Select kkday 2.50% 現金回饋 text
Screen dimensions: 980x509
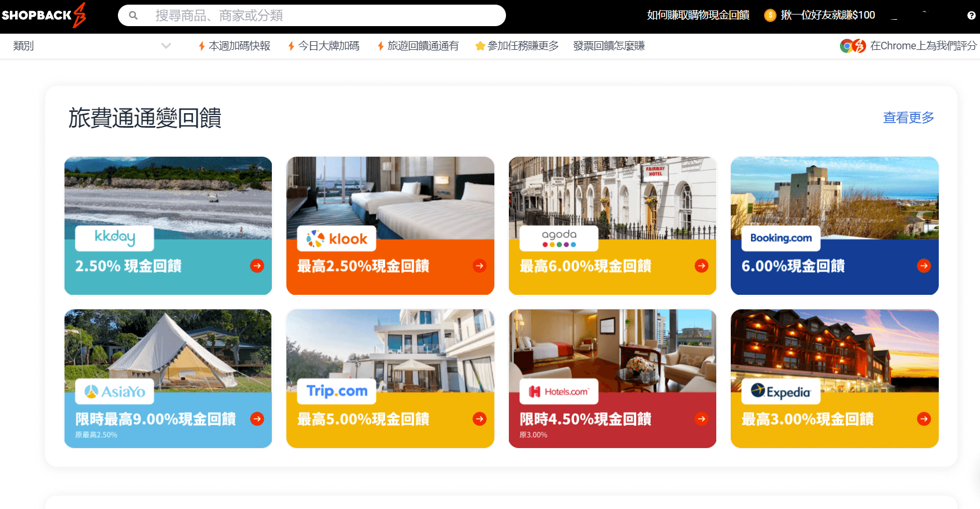(128, 266)
